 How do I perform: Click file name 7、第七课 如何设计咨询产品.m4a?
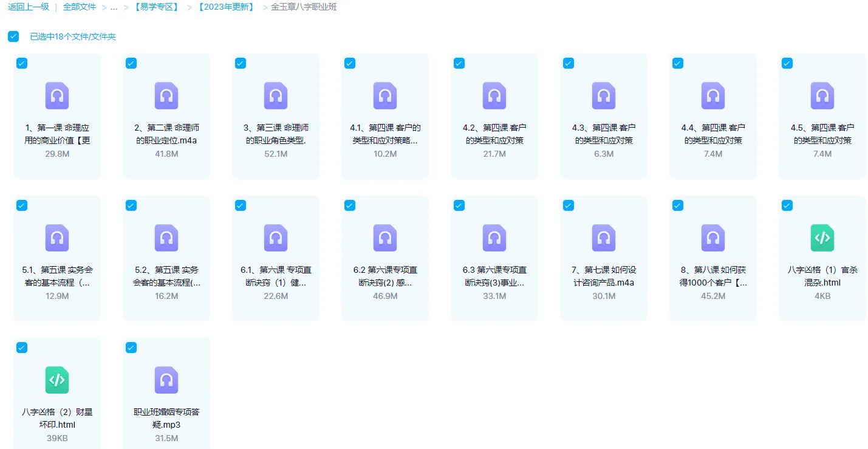pyautogui.click(x=604, y=276)
